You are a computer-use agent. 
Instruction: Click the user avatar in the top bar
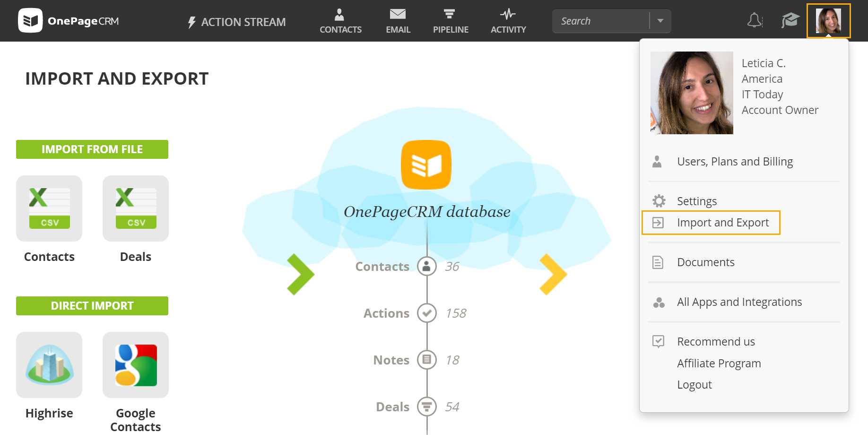(x=828, y=21)
